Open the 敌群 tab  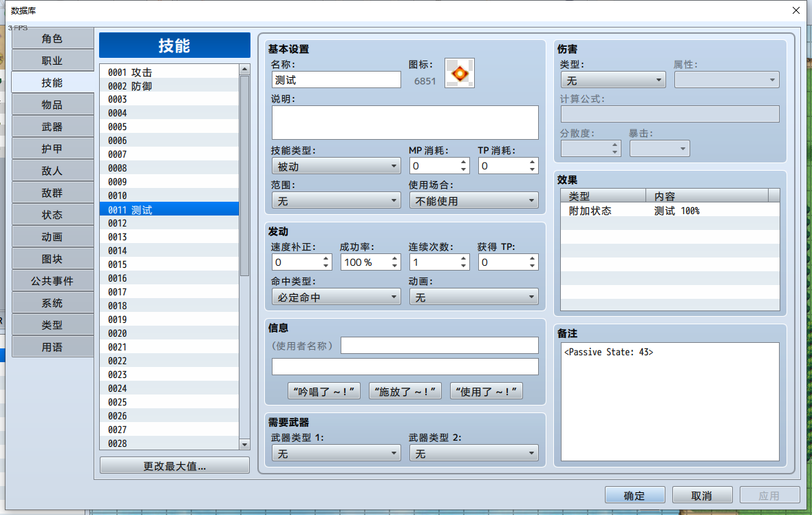point(52,193)
